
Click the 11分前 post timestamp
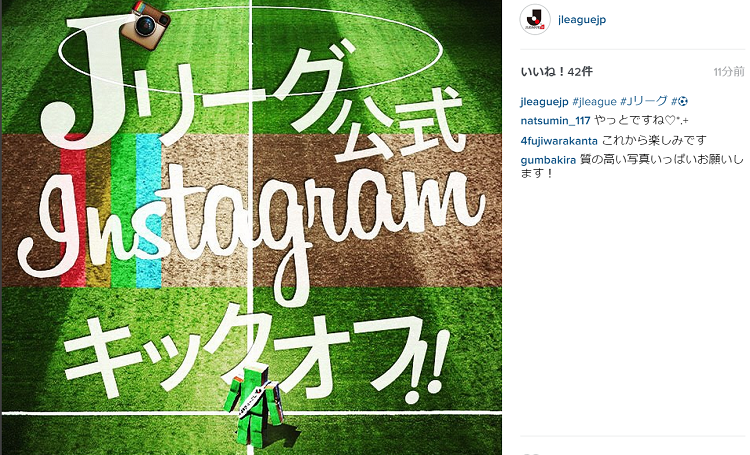click(729, 72)
